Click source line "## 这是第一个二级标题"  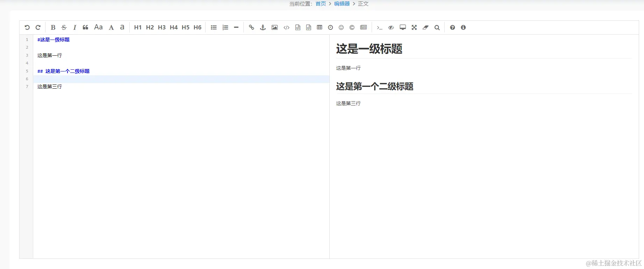pos(63,71)
